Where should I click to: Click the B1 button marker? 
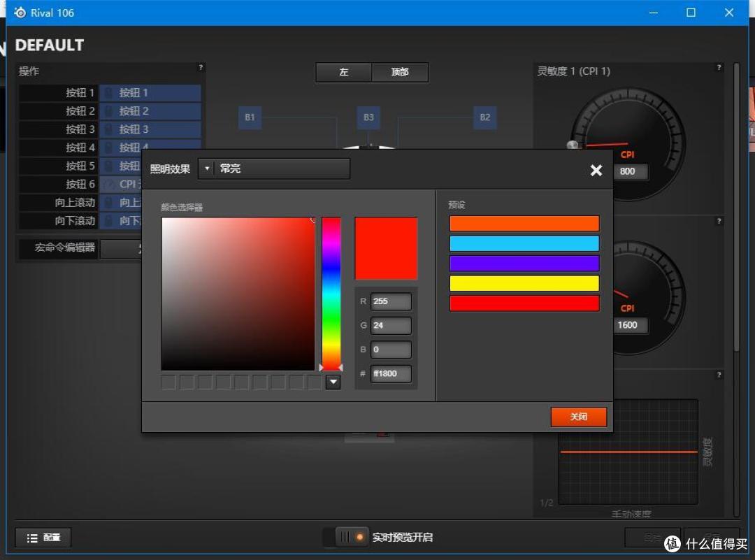(x=250, y=117)
